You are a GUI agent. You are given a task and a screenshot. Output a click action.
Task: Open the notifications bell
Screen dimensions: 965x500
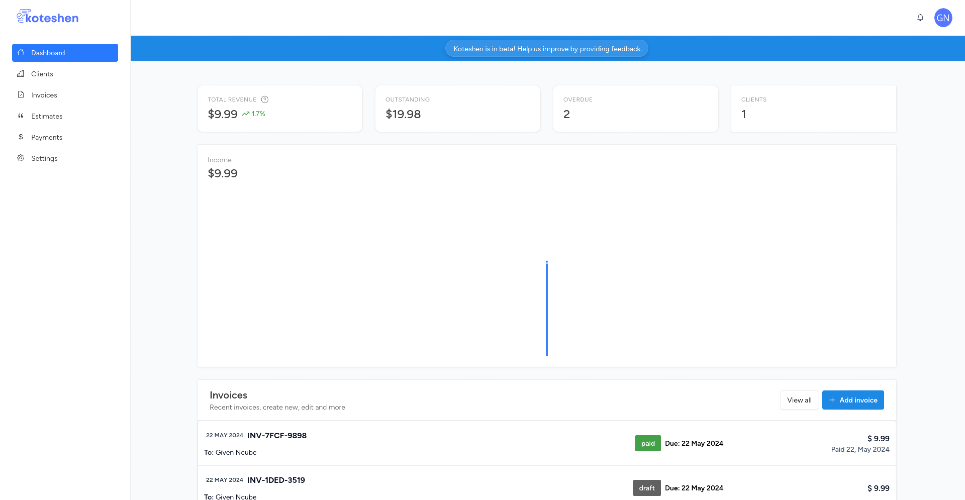920,18
